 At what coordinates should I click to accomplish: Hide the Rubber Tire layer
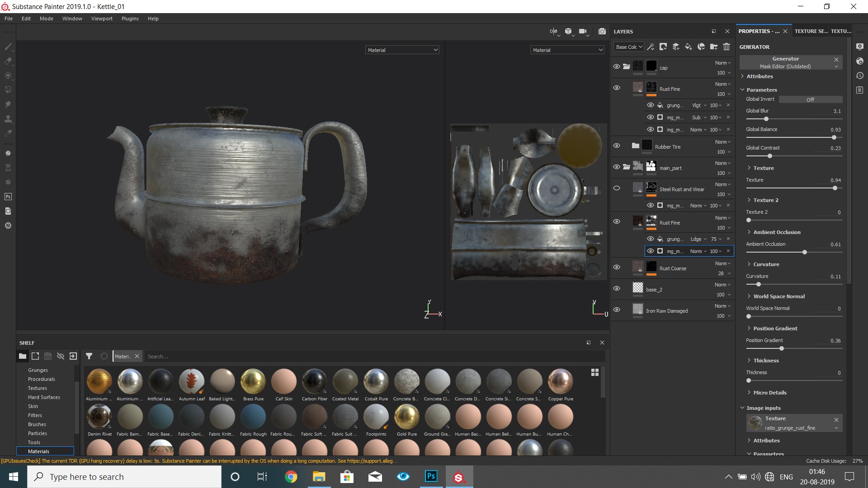[616, 145]
